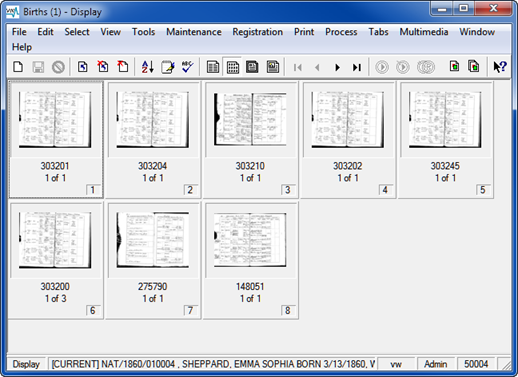Open the Select menu
This screenshot has width=518, height=377.
77,32
